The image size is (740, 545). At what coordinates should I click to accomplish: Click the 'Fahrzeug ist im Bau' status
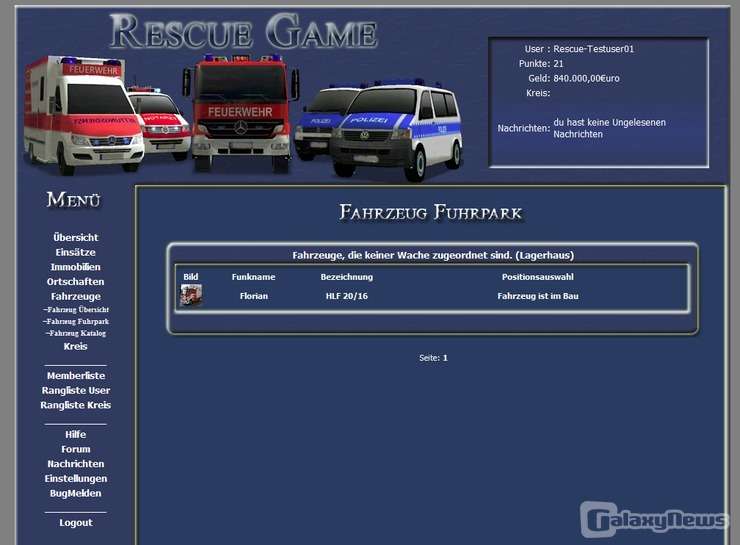(538, 296)
